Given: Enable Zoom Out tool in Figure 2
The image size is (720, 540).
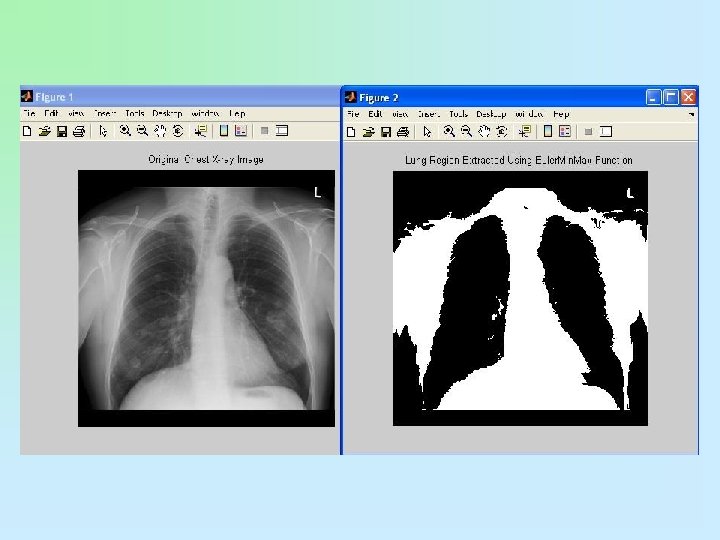Looking at the screenshot, I should click(467, 132).
